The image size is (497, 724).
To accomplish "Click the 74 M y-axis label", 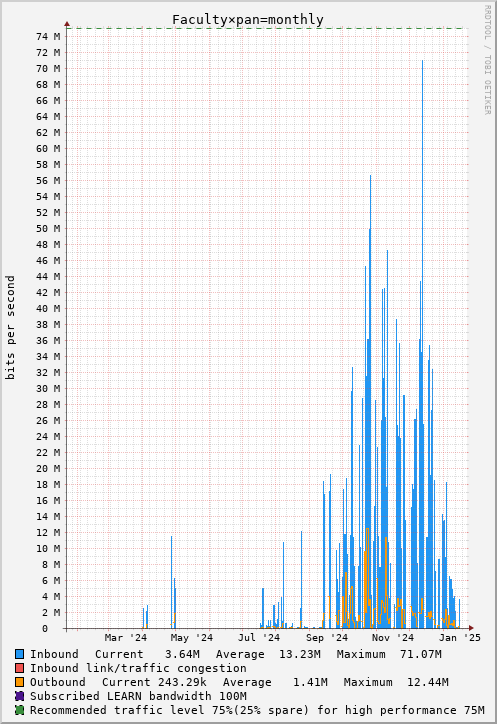I will (48, 37).
